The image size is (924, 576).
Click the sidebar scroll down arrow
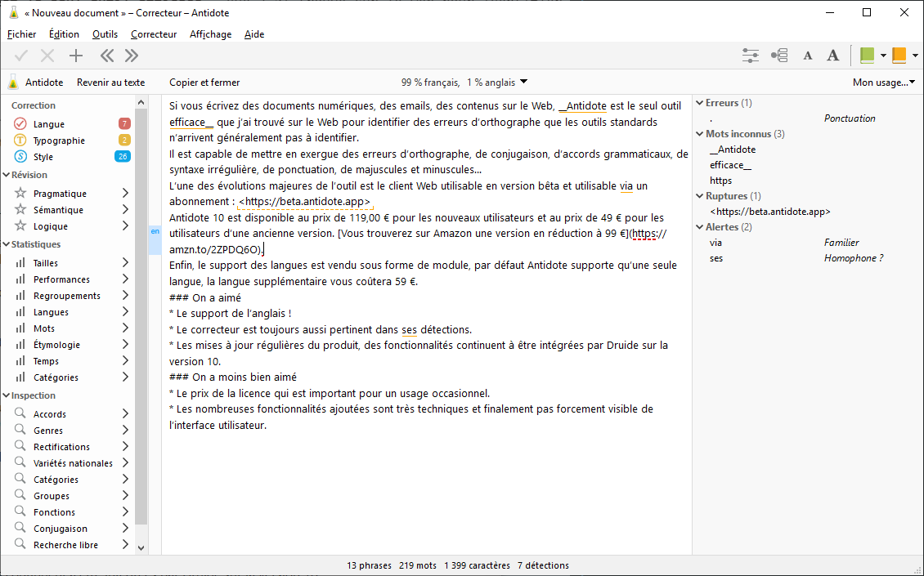click(141, 547)
